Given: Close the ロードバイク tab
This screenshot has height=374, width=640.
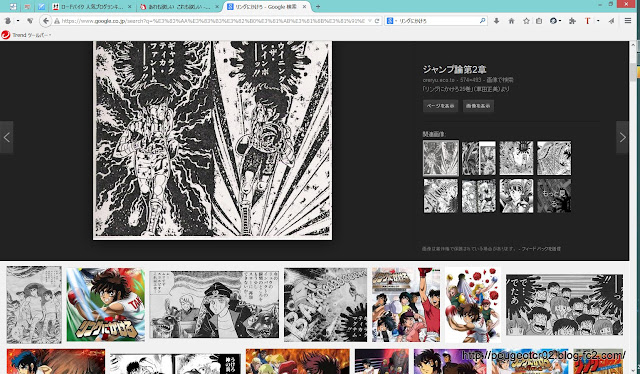Looking at the screenshot, I should click(130, 7).
